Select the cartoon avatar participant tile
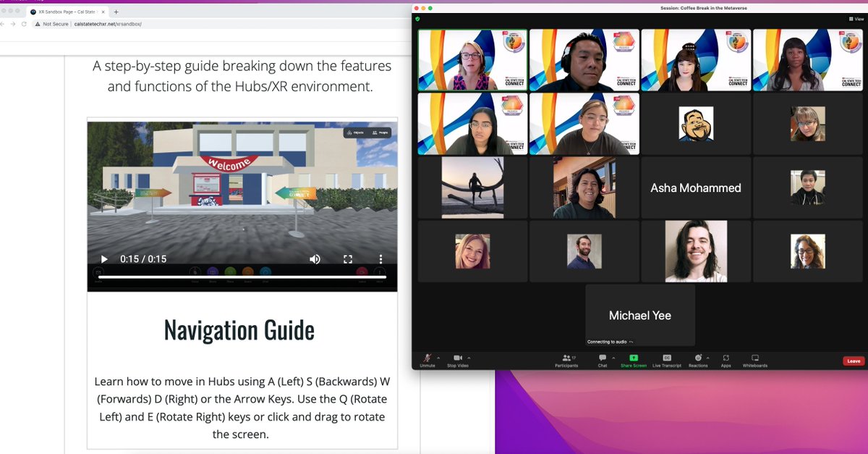868x454 pixels. (696, 124)
